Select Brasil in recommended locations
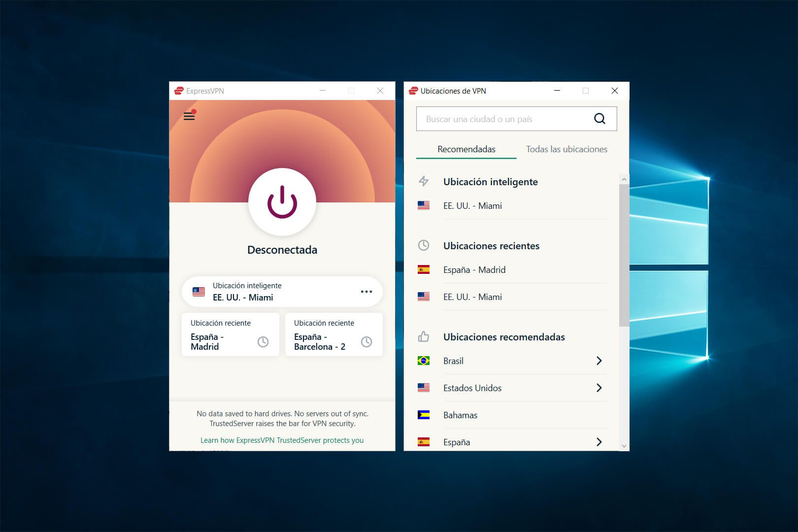The image size is (798, 532). pos(512,361)
